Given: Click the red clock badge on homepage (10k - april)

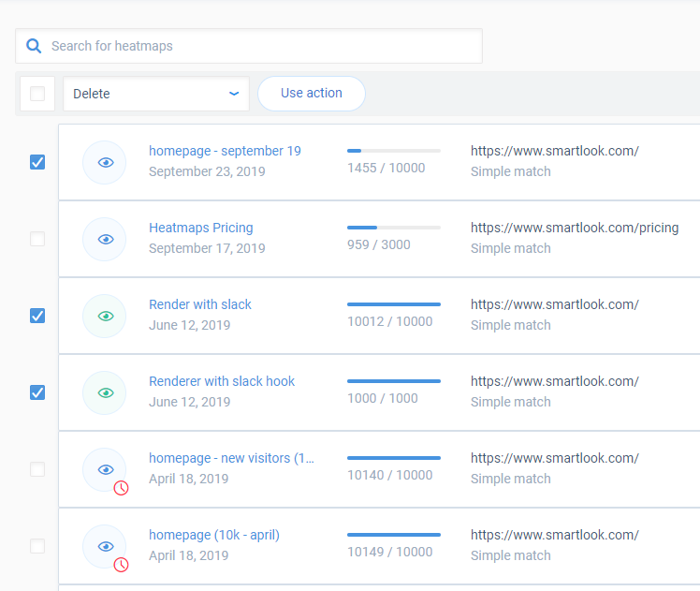Looking at the screenshot, I should click(x=121, y=565).
